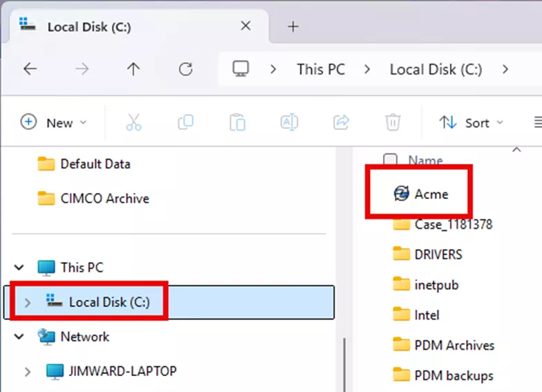Go forward with the right arrow
Screen dimensions: 542x392
point(82,69)
